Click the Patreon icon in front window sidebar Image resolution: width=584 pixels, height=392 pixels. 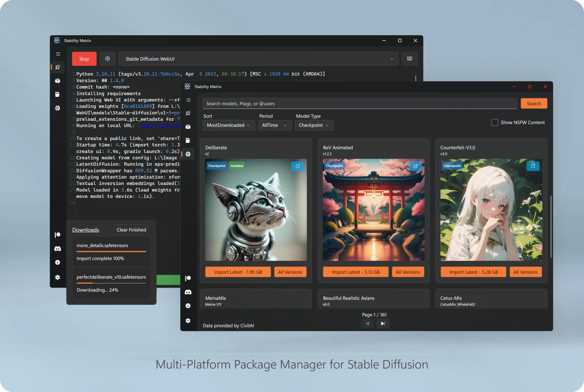(x=188, y=278)
